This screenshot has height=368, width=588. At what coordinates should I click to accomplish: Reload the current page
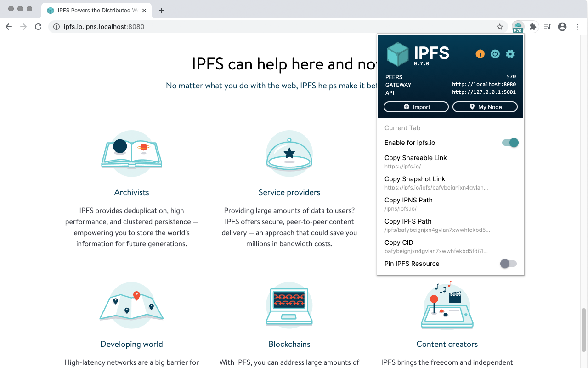coord(38,27)
